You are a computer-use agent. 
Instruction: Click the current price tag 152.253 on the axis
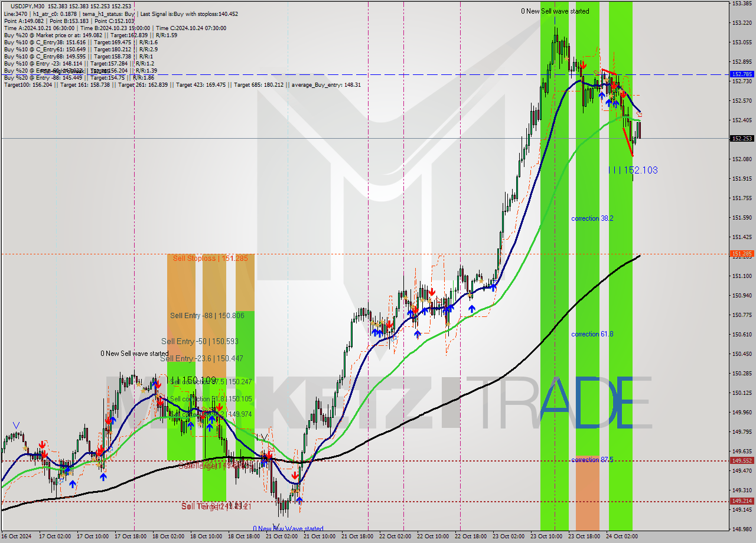[x=742, y=138]
